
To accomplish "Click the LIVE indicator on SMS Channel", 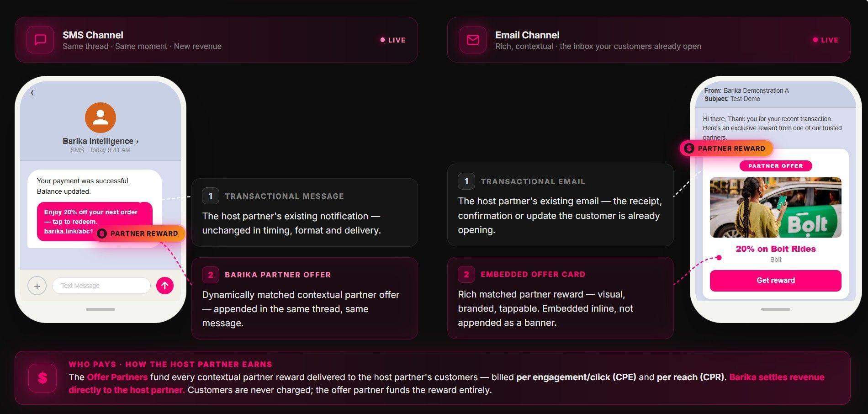I will tap(393, 40).
